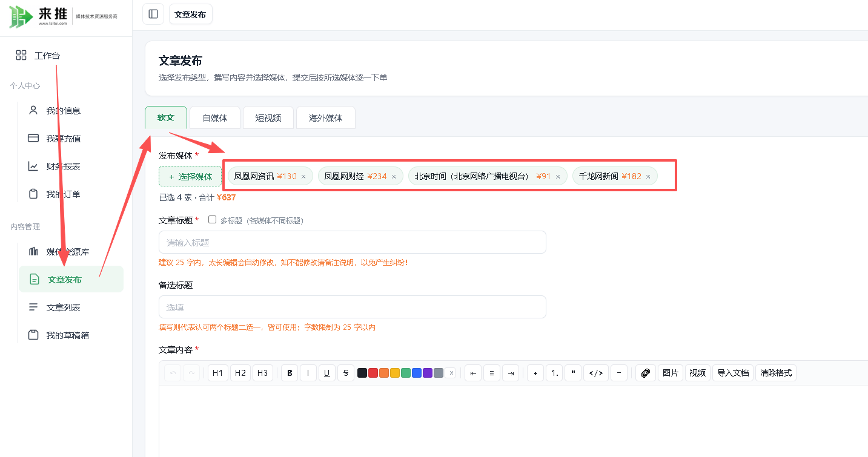
Task: Apply italic formatting
Action: [308, 373]
